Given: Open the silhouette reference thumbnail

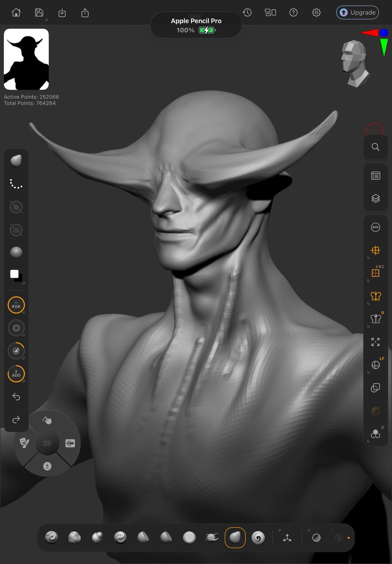Looking at the screenshot, I should (x=26, y=59).
